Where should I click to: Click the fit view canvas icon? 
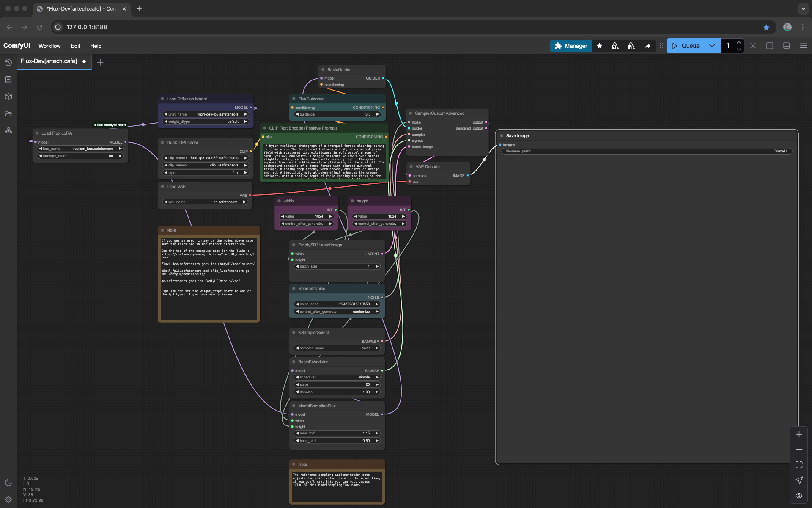(x=799, y=465)
